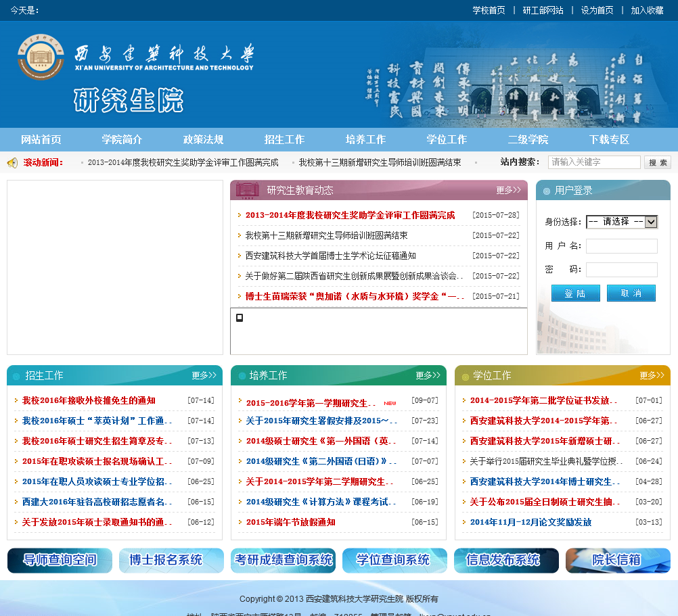Open 二级学院 menu item
Screen dimensions: 678x616
click(x=528, y=139)
